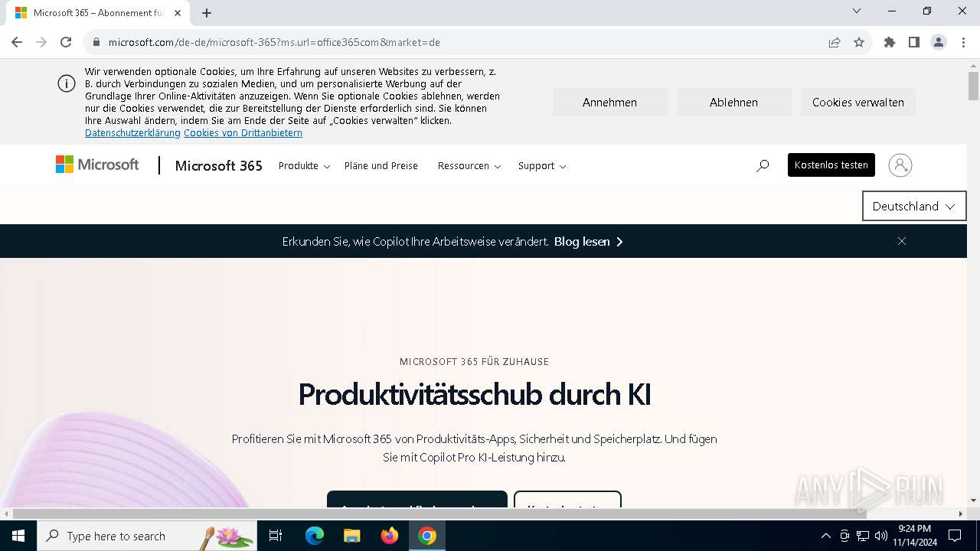The width and height of the screenshot is (980, 551).
Task: Open Task View on the taskbar
Action: 276,536
